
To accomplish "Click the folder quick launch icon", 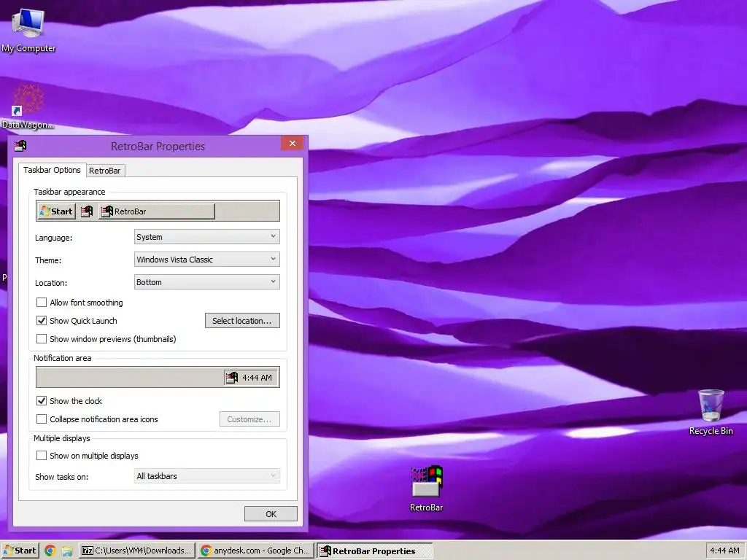I will pos(67,551).
